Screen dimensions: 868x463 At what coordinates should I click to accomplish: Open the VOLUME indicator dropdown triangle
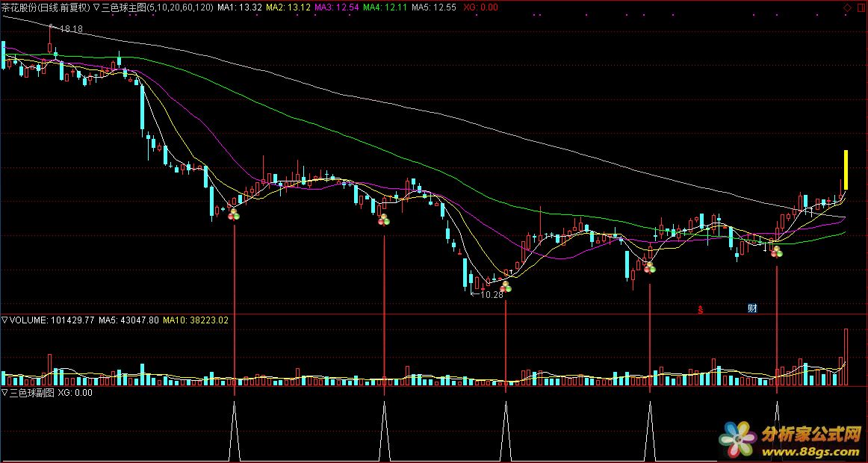click(5, 320)
